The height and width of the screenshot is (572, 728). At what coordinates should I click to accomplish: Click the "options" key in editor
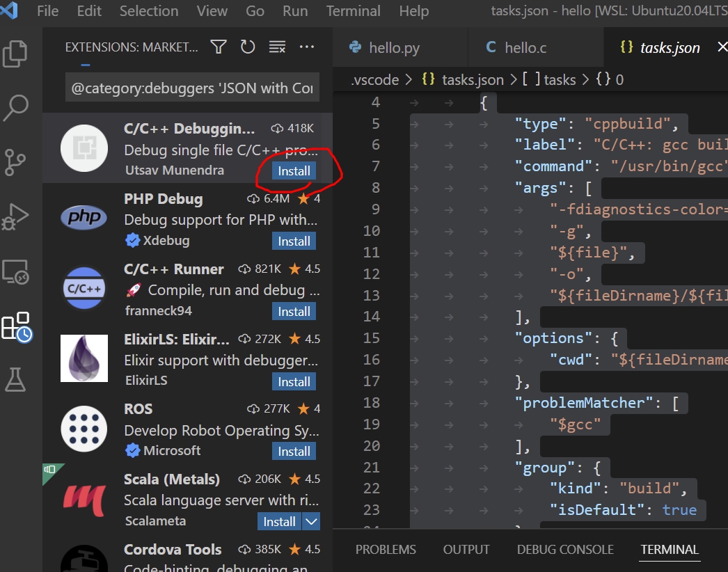[x=553, y=338]
